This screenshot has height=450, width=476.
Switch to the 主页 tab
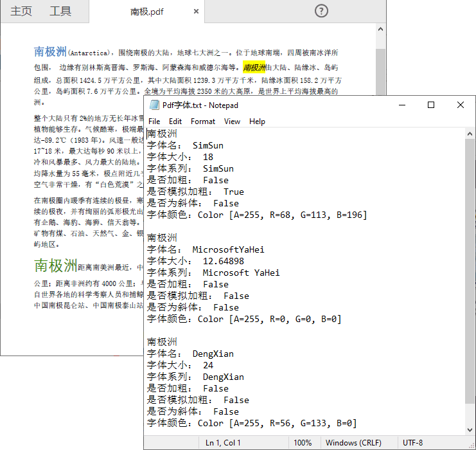21,12
